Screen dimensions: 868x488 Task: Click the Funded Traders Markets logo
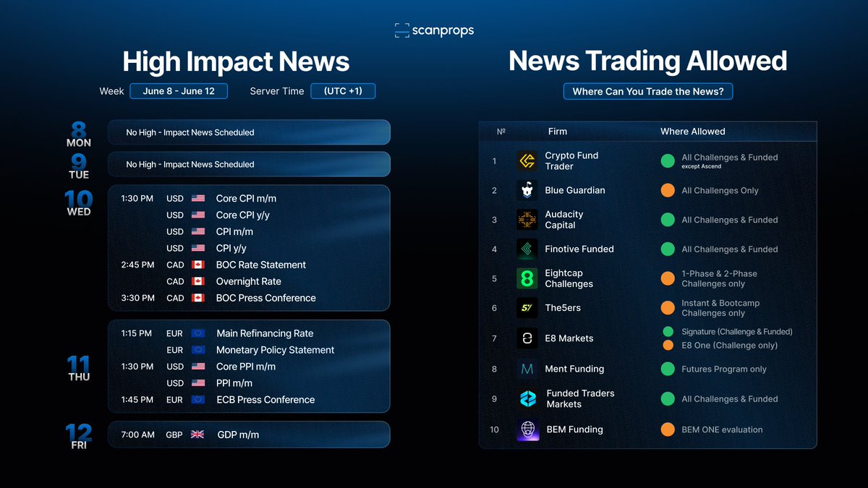pos(528,399)
